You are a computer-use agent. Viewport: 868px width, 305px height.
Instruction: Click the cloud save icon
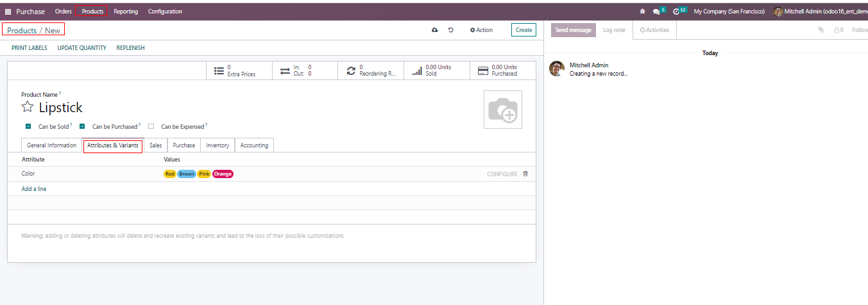point(435,30)
